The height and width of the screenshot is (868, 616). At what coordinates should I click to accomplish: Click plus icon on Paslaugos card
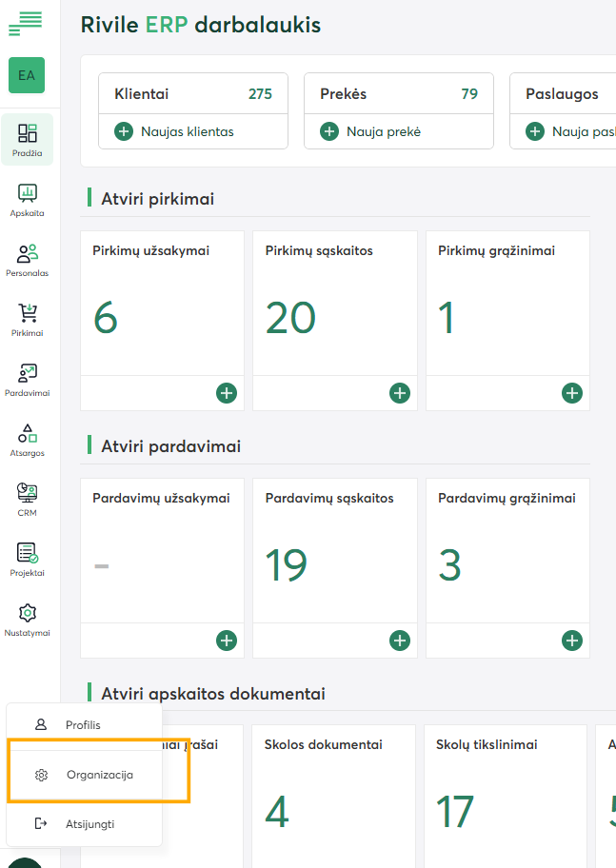pyautogui.click(x=534, y=131)
